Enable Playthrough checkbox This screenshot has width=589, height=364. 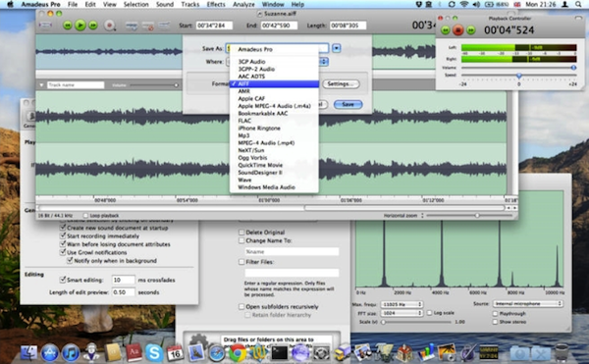[495, 314]
